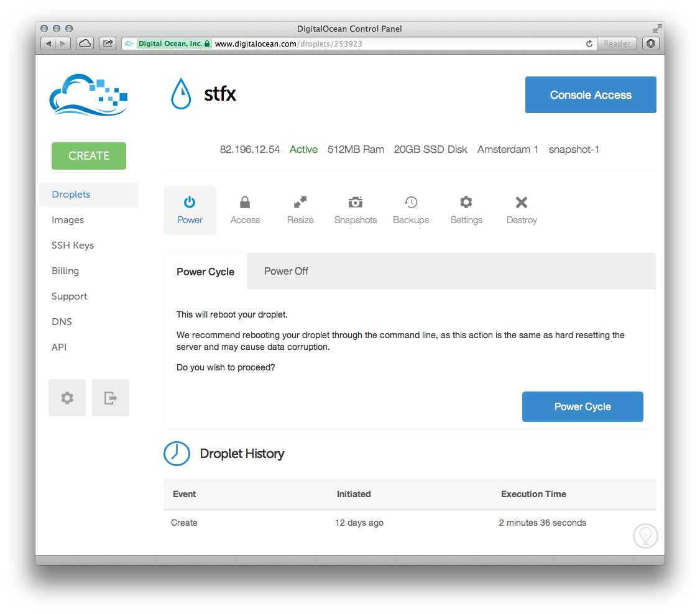Image resolution: width=700 pixels, height=614 pixels.
Task: Click the Droplet History heading
Action: [x=242, y=454]
